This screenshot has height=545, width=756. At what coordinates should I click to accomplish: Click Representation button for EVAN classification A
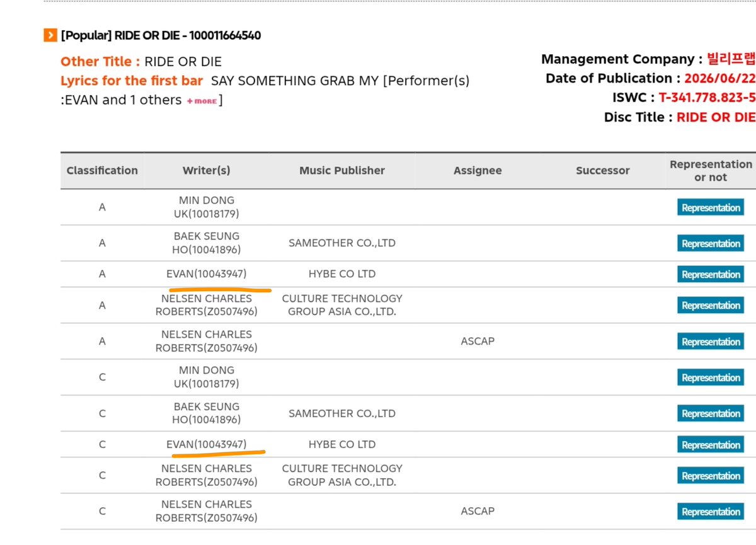click(x=711, y=274)
